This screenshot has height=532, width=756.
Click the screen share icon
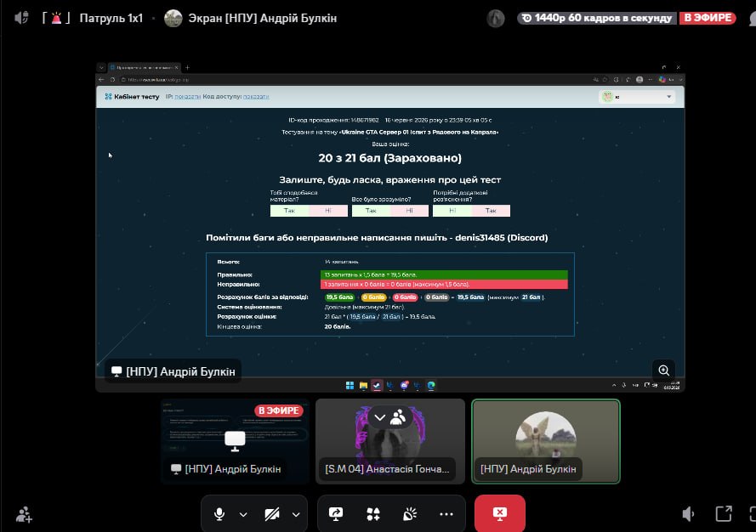[336, 513]
